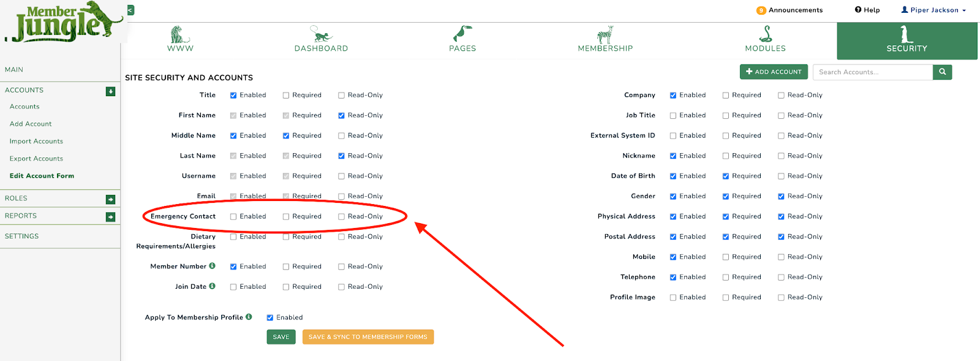The height and width of the screenshot is (361, 980).
Task: Enable the Join Date field
Action: [x=233, y=287]
